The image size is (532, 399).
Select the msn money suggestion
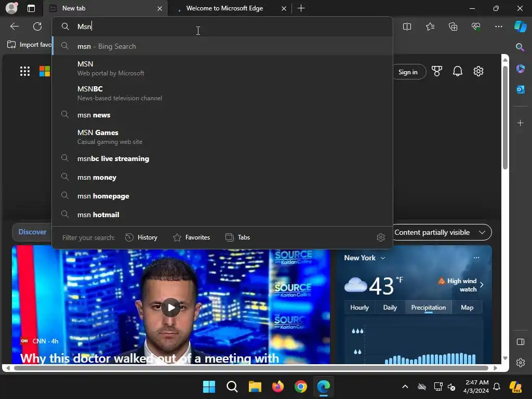pyautogui.click(x=222, y=177)
